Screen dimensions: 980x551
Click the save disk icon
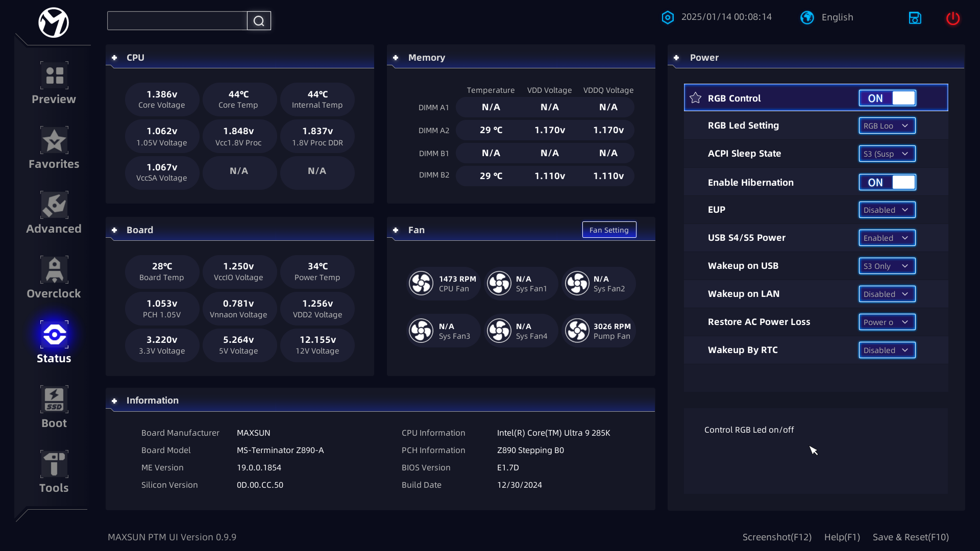[915, 18]
